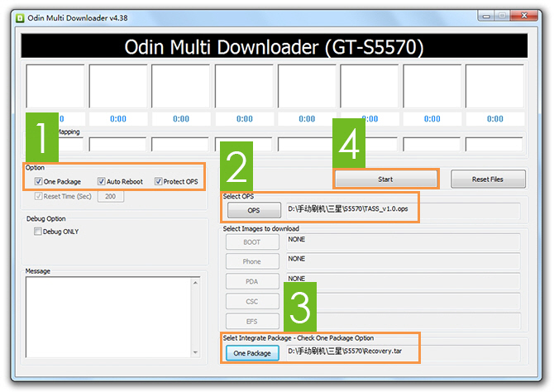Click the second device progress box

(118, 86)
